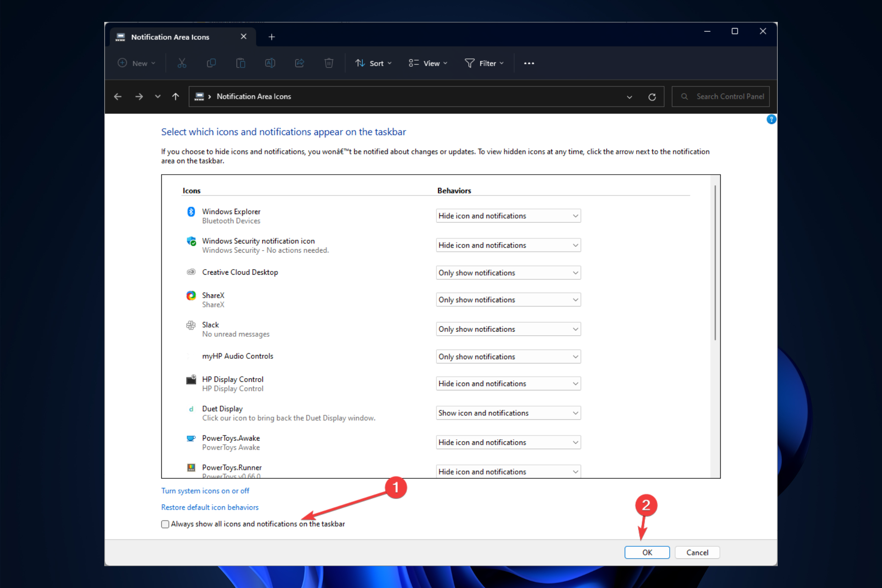Open Slack behavior dropdown
The image size is (882, 588).
point(508,329)
